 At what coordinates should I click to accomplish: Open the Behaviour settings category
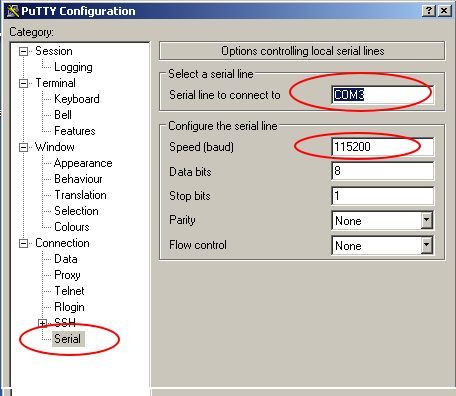coord(78,179)
